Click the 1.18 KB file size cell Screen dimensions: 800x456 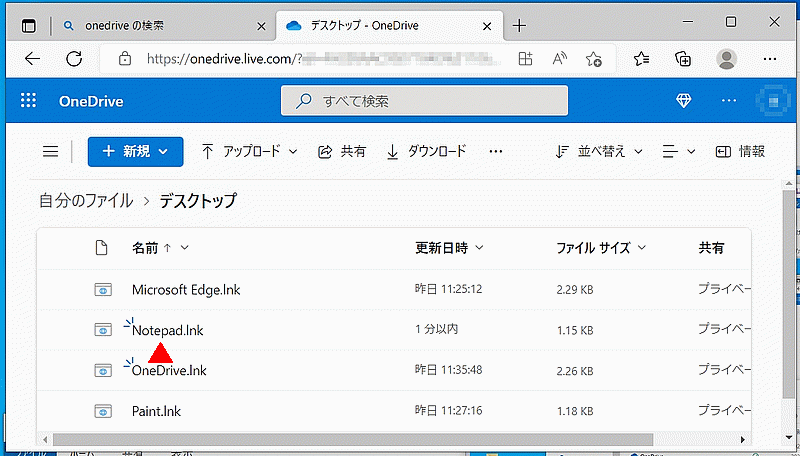coord(575,411)
